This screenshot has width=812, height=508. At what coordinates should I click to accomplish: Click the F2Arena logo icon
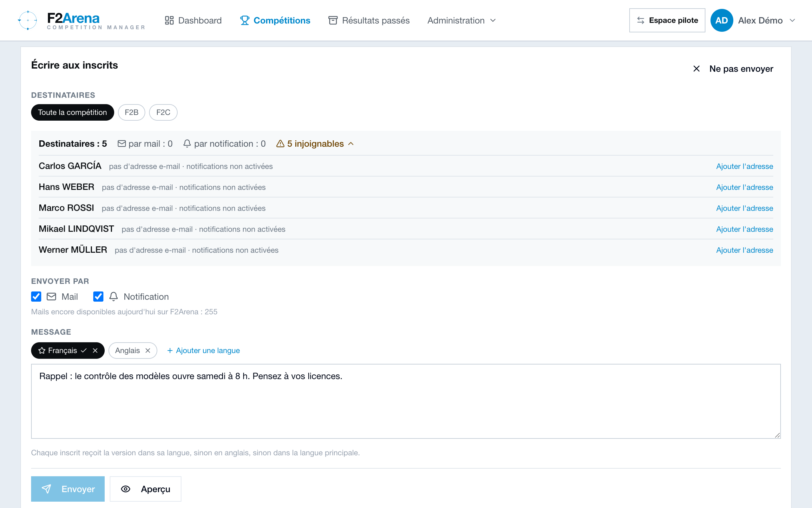pos(28,20)
